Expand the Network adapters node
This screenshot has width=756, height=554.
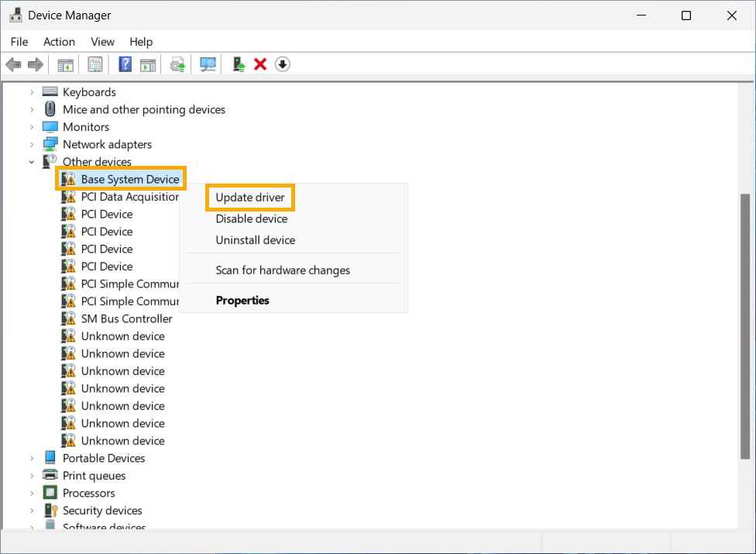32,144
